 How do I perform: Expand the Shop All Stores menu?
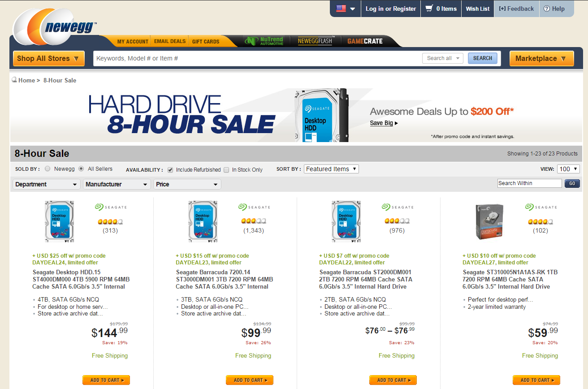(49, 58)
